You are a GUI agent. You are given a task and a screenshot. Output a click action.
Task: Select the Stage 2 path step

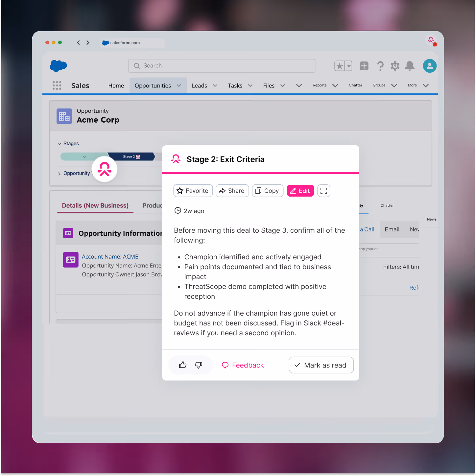pos(131,156)
